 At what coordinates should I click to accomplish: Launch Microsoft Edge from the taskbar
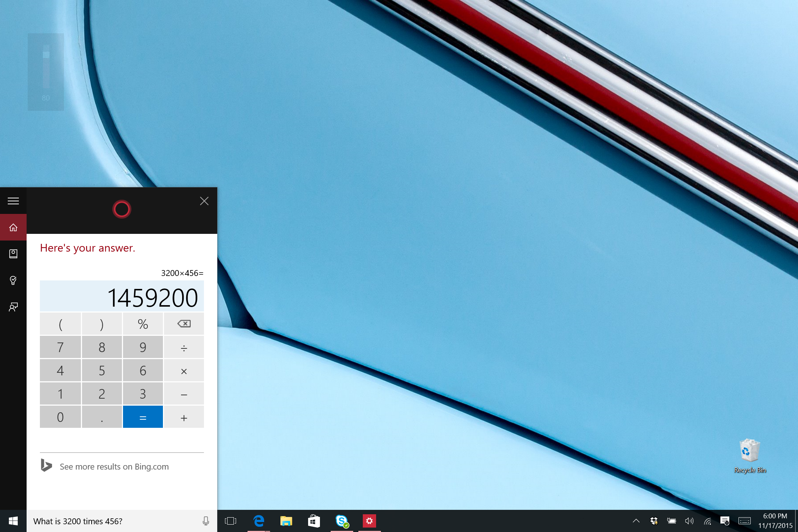pyautogui.click(x=259, y=521)
